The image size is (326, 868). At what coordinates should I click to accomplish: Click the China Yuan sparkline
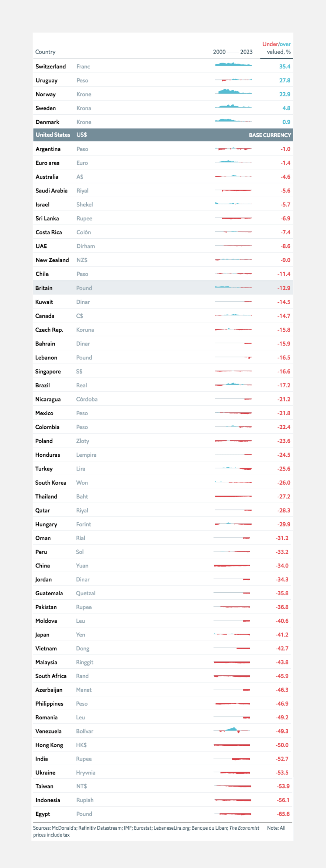pyautogui.click(x=232, y=565)
